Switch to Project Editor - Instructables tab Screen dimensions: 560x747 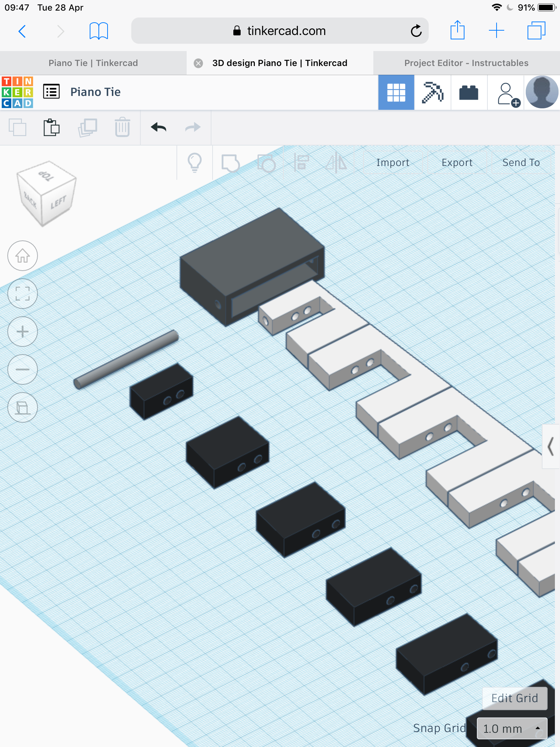(x=467, y=63)
